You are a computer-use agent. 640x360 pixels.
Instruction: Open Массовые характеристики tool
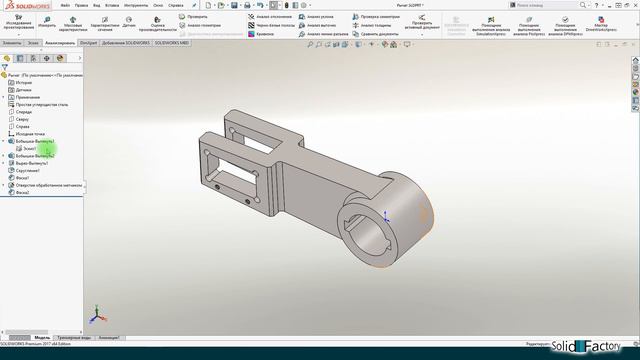[x=73, y=24]
